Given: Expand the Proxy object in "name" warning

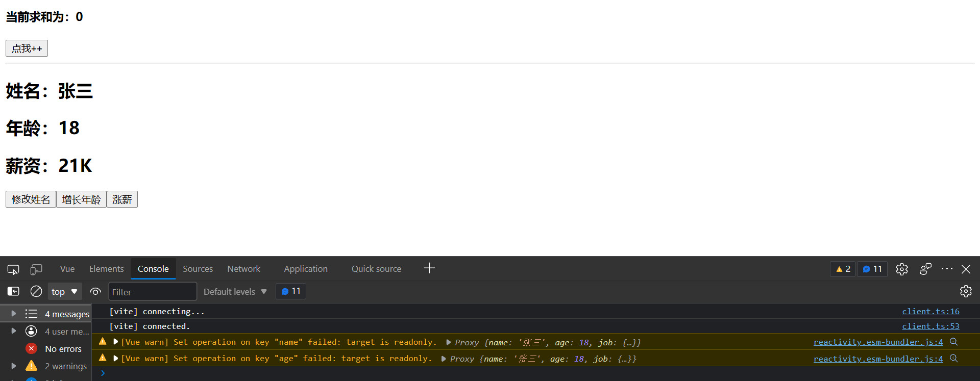Looking at the screenshot, I should click(x=448, y=342).
